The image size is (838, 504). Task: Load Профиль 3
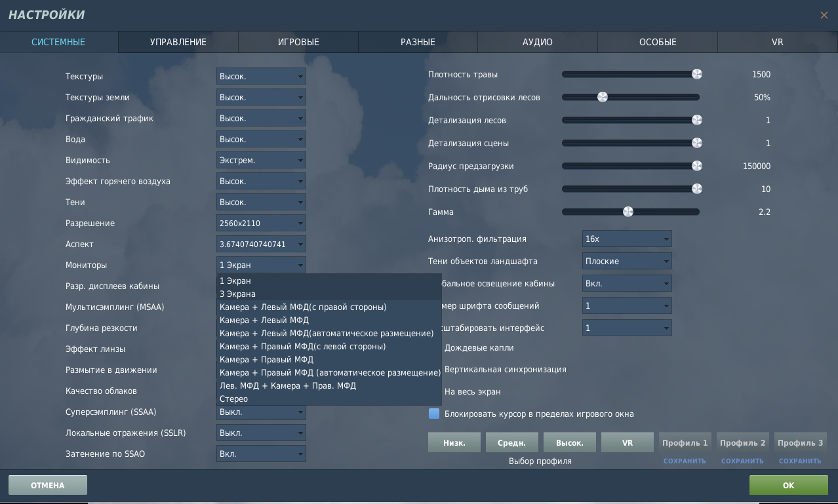point(801,442)
